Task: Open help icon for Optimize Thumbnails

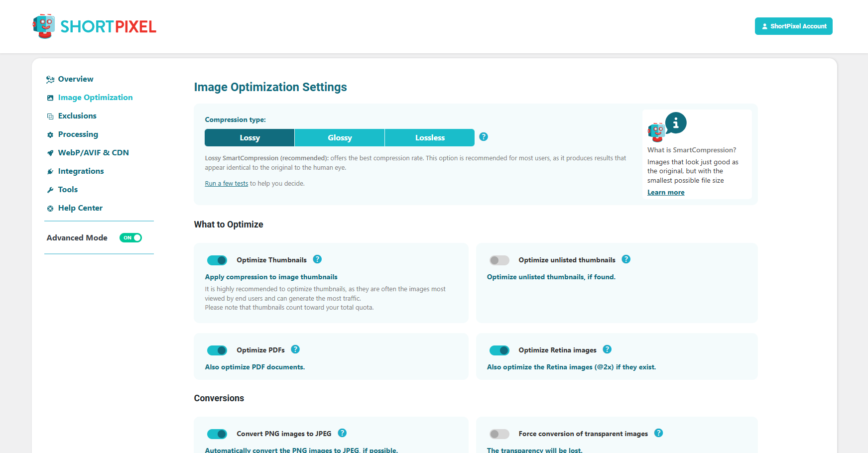Action: pos(317,259)
